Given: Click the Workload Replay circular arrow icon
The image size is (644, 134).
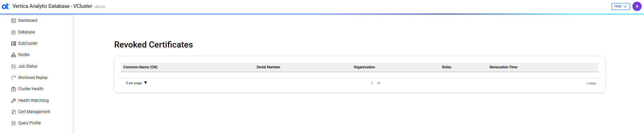Looking at the screenshot, I should (x=14, y=78).
